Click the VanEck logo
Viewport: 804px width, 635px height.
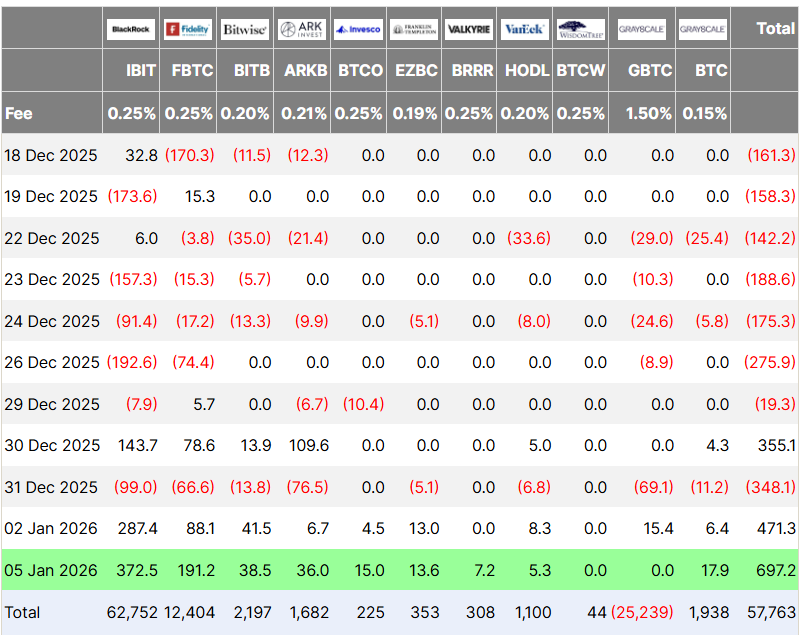click(525, 30)
